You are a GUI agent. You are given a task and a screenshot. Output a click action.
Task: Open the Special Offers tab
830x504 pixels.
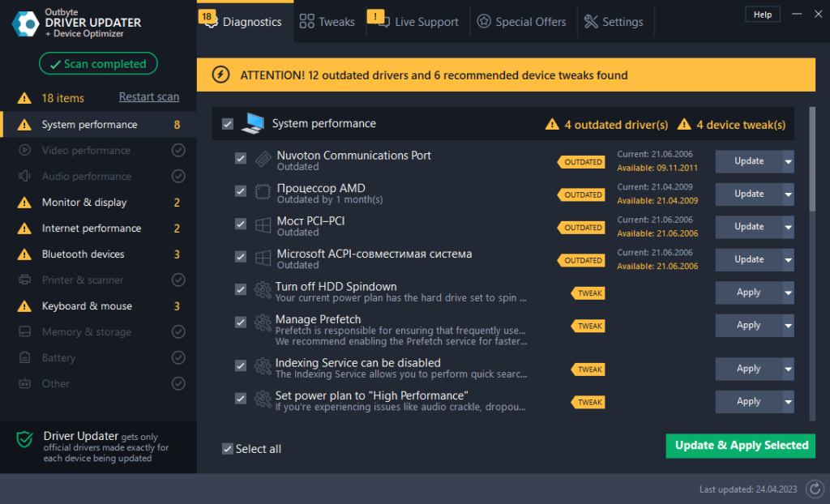point(522,22)
